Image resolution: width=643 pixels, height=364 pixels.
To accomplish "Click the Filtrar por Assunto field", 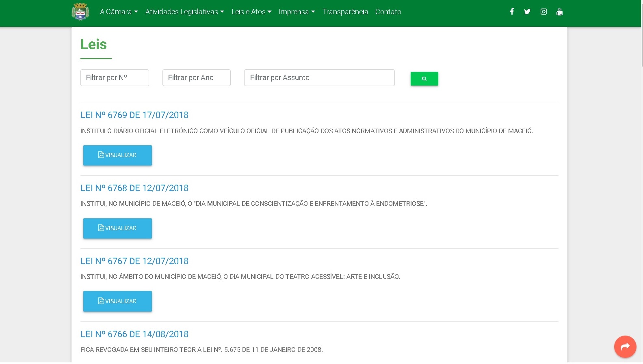I will [x=319, y=78].
